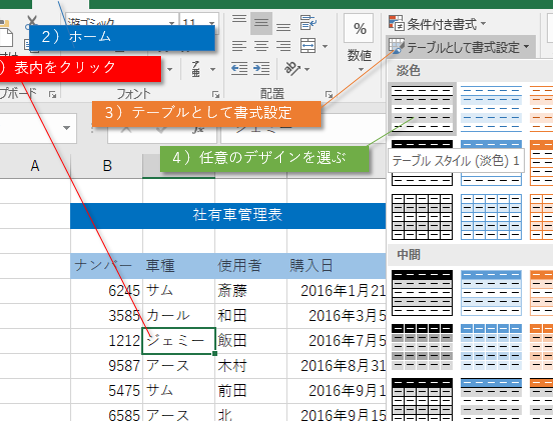Select the 飯田 cell
This screenshot has width=553, height=421.
[251, 341]
